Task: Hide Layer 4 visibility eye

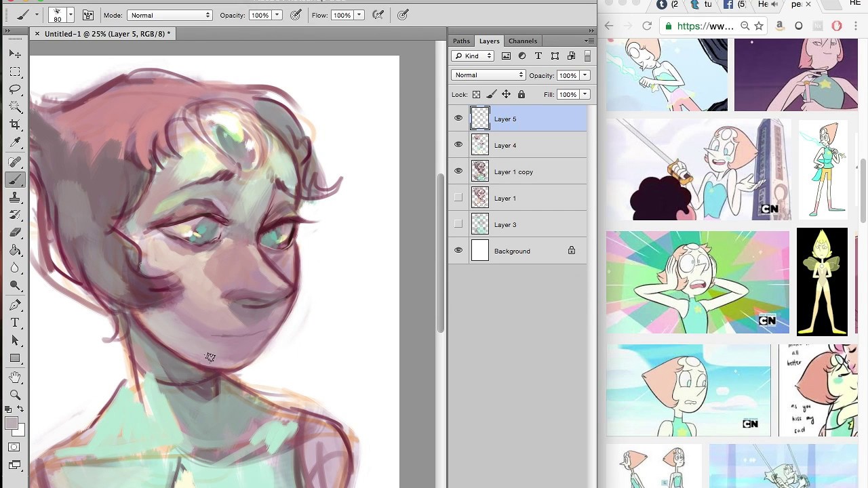Action: click(458, 145)
